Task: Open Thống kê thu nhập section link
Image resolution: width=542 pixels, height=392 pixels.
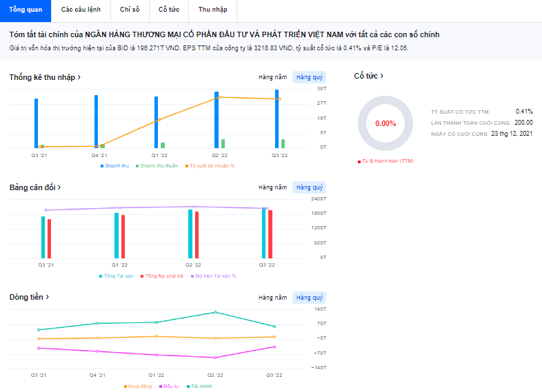Action: click(x=45, y=77)
